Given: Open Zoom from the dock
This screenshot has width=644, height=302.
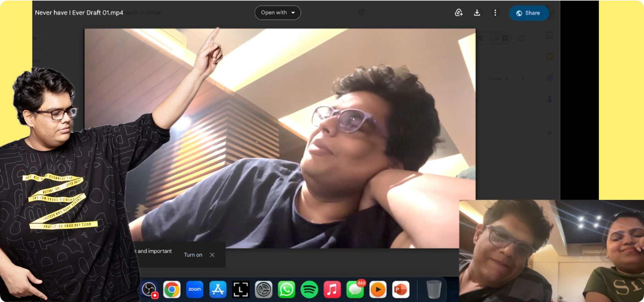Looking at the screenshot, I should coord(195,289).
